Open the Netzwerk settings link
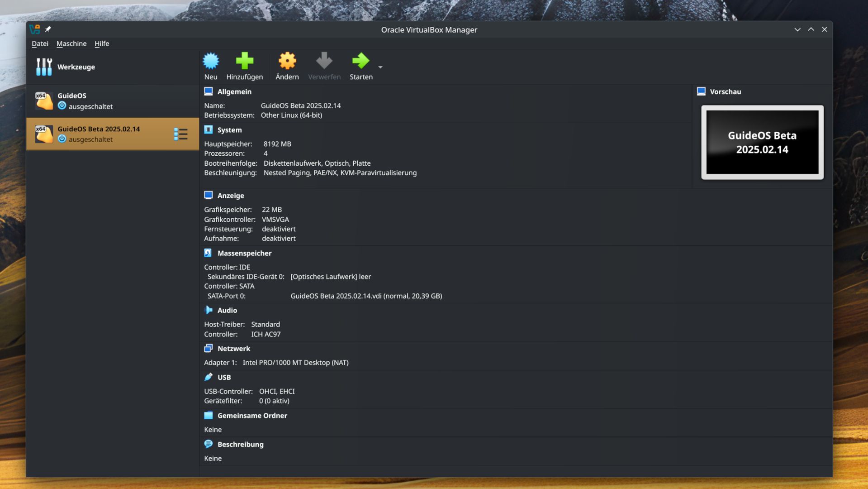 233,348
